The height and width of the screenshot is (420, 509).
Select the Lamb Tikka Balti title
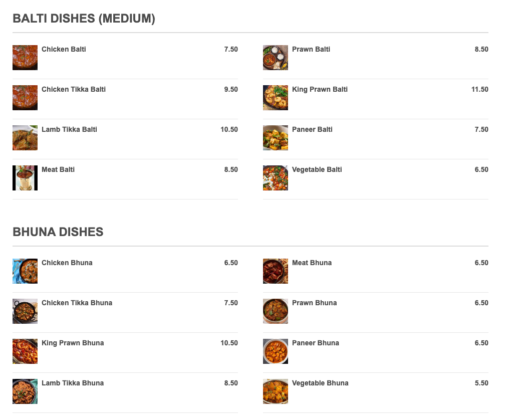[x=69, y=130]
